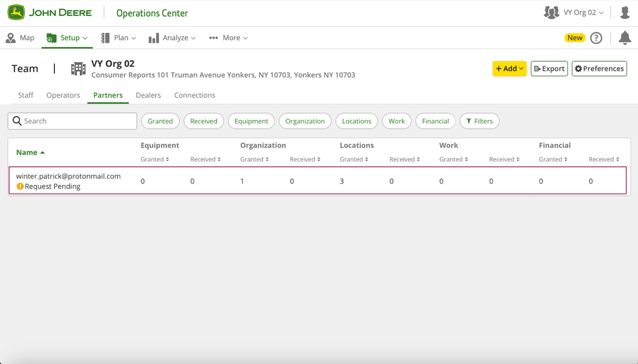Screen dimensions: 638x364
Task: Click the organization building icon
Action: point(78,69)
